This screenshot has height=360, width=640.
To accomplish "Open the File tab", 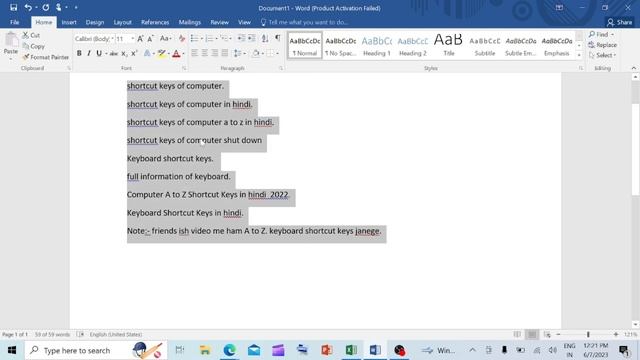I will [15, 22].
